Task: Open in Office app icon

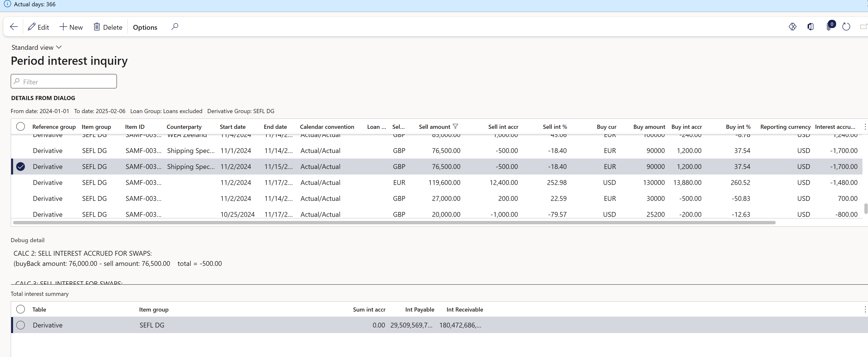Action: click(x=811, y=27)
